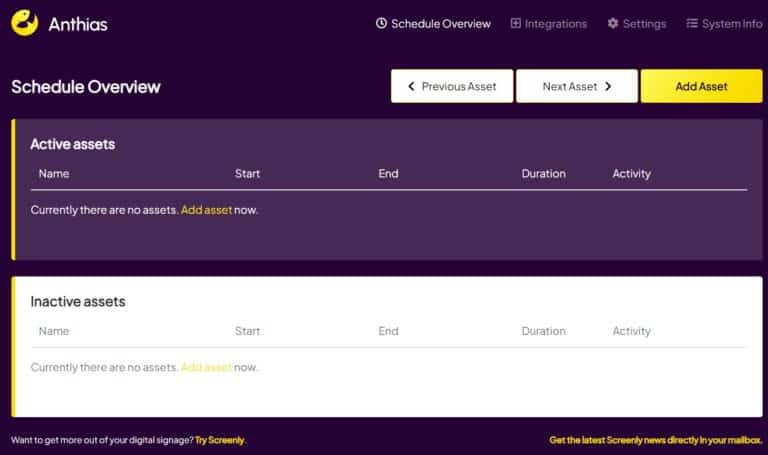This screenshot has width=768, height=455.
Task: Click the Inactive assets section heading
Action: click(x=78, y=301)
